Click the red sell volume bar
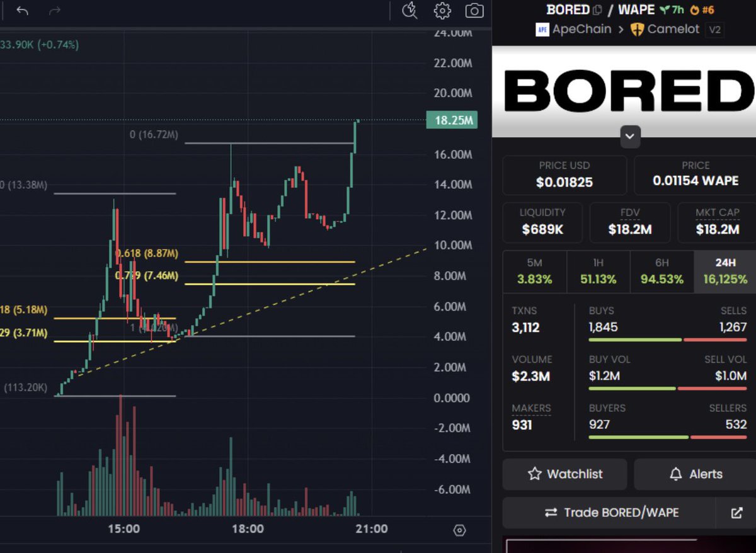Image resolution: width=756 pixels, height=553 pixels. [712, 389]
